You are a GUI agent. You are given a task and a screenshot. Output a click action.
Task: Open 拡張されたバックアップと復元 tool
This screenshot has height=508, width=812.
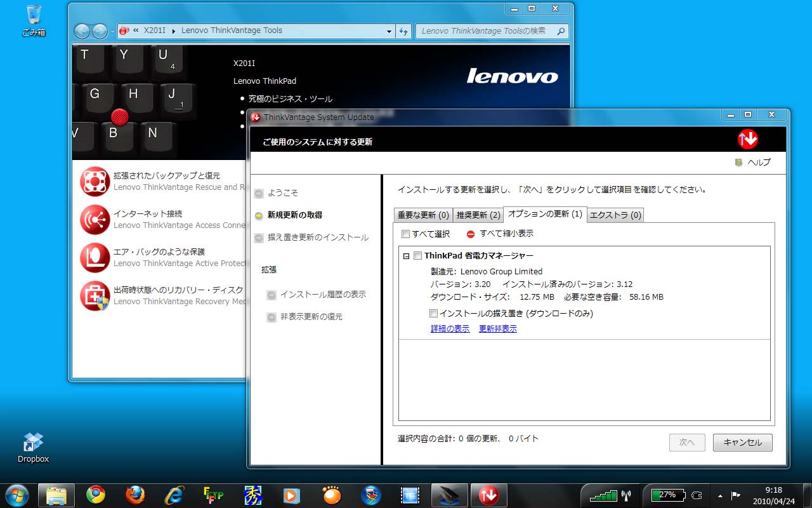tap(167, 176)
